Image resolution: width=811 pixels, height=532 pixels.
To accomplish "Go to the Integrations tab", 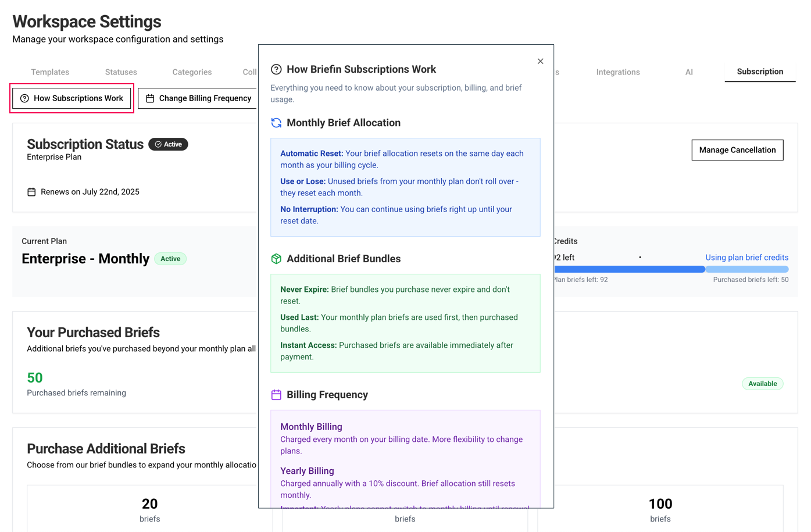I will tap(618, 72).
